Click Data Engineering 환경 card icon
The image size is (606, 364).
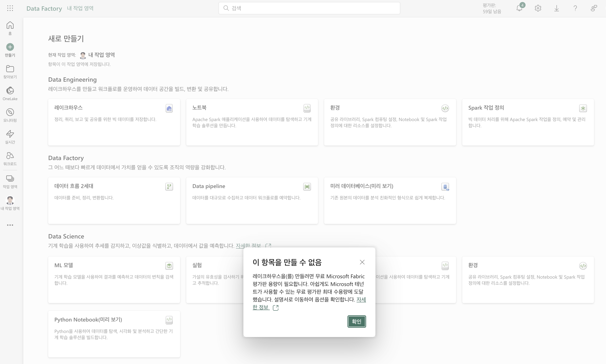[x=445, y=108]
